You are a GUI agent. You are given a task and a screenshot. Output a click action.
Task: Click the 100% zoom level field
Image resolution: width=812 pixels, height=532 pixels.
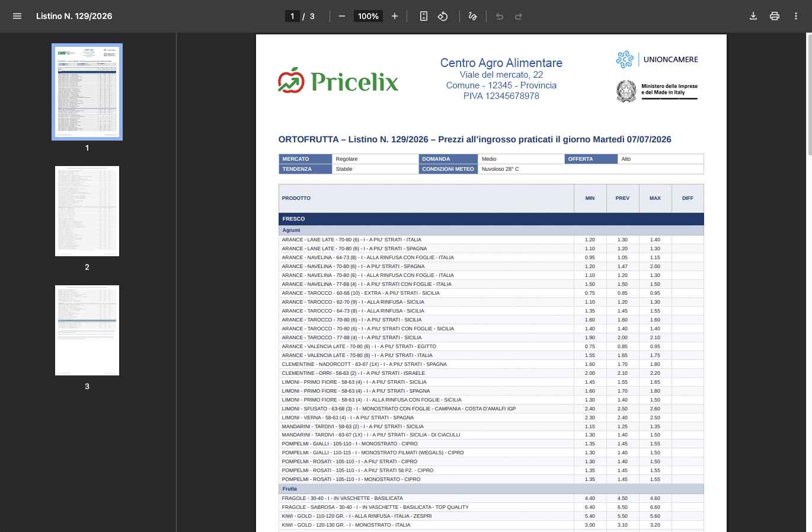coord(368,16)
